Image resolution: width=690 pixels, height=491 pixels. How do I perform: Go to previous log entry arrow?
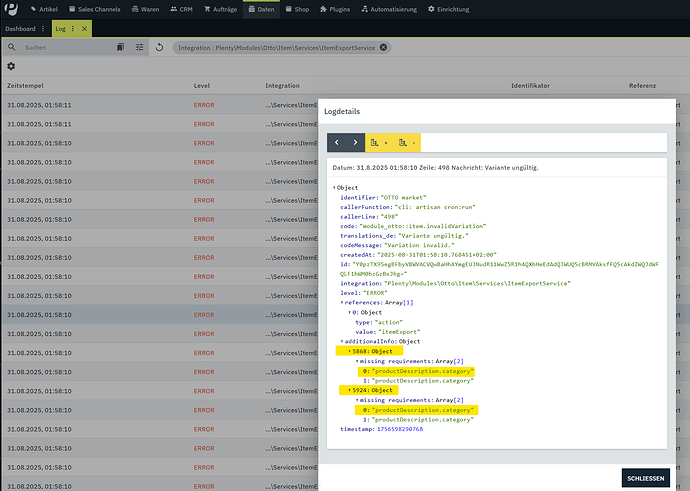pos(337,143)
